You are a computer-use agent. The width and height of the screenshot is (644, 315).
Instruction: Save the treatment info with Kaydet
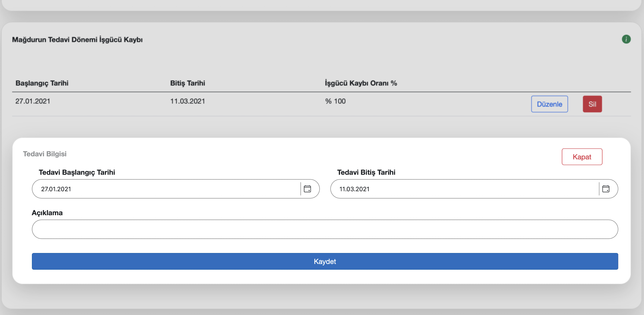tap(325, 261)
